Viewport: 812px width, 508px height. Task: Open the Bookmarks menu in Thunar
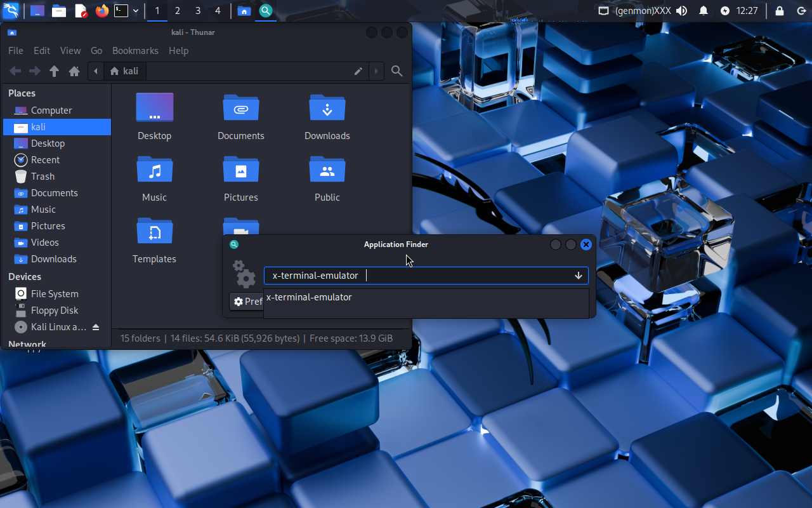click(135, 51)
